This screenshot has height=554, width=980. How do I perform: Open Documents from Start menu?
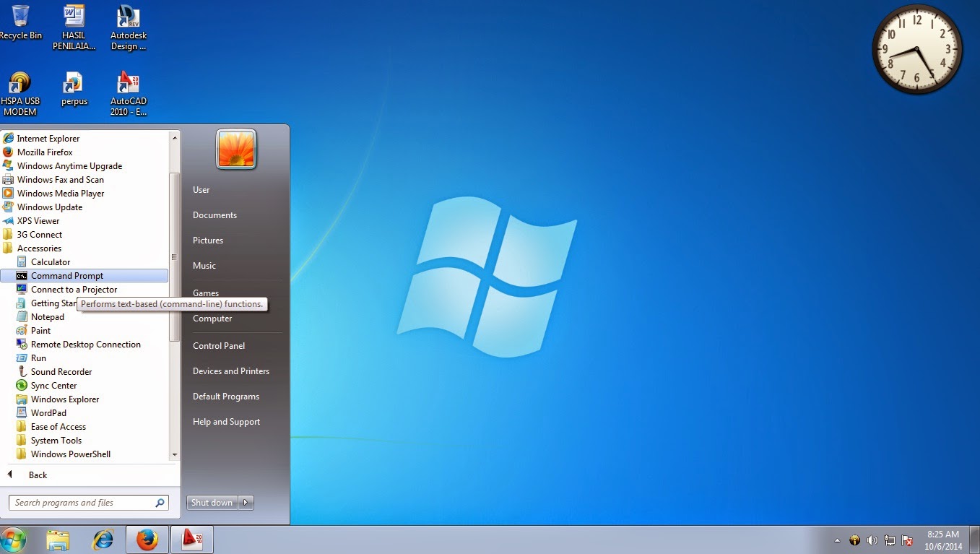[214, 215]
